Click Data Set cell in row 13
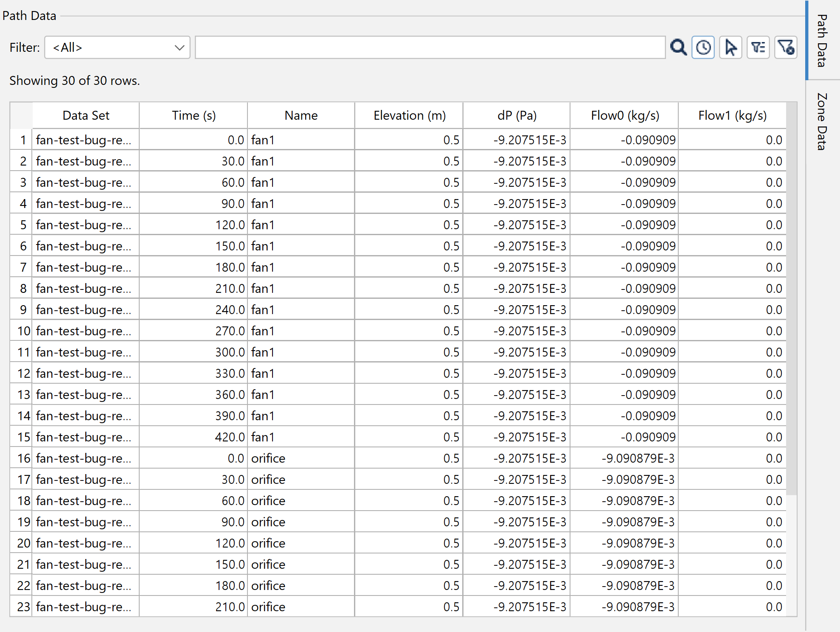The image size is (840, 632). [x=86, y=394]
